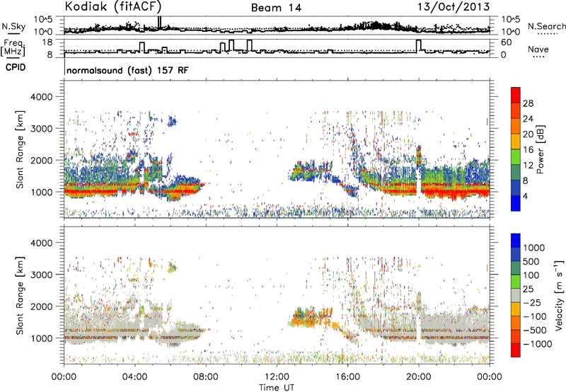Screen dimensions: 566x392
Task: Click the '500' velocity colorbar value
Action: click(x=533, y=262)
